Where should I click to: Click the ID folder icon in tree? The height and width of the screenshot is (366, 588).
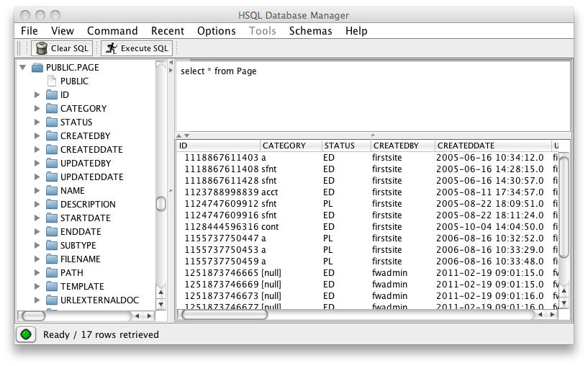(52, 94)
